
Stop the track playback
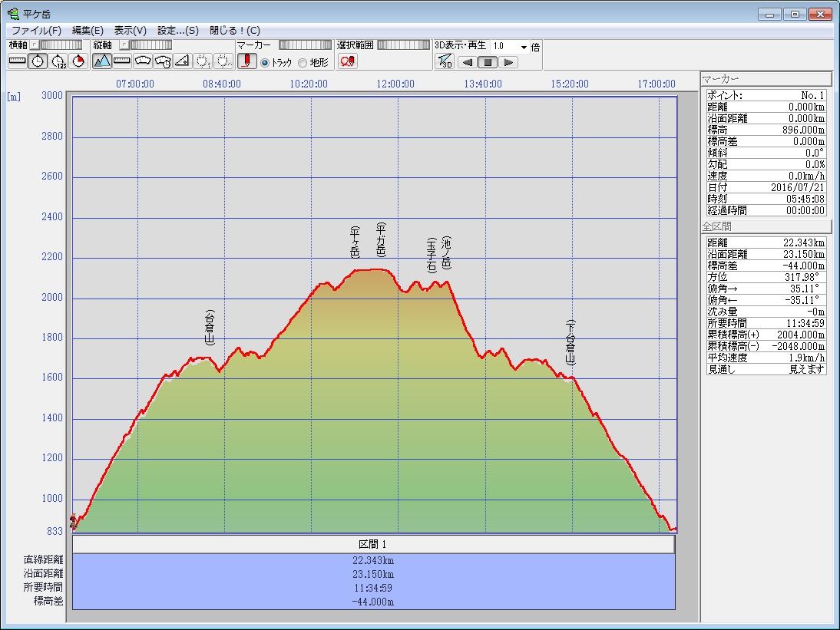tap(488, 62)
